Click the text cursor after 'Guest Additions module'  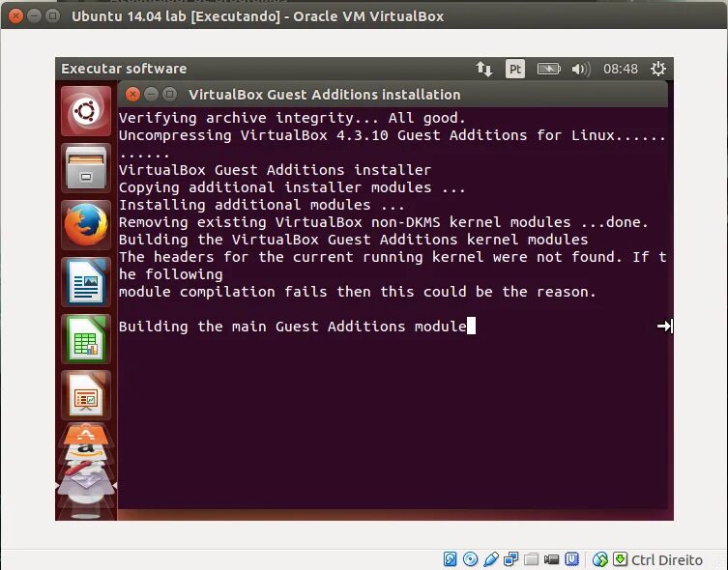[x=471, y=326]
